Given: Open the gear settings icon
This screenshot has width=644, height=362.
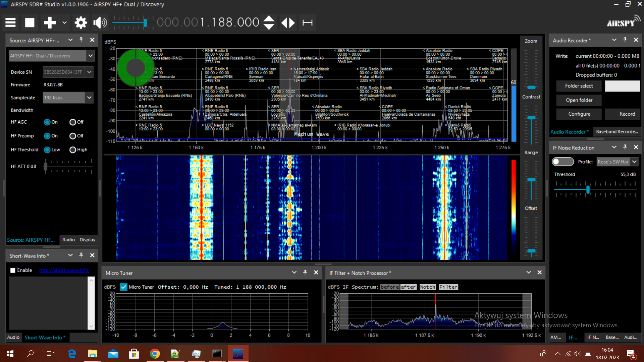Looking at the screenshot, I should 80,23.
